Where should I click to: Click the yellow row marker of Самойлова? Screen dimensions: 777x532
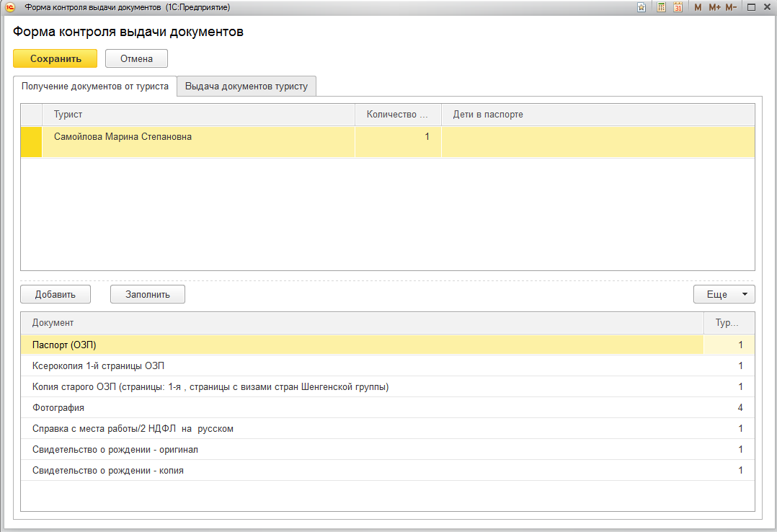tap(31, 142)
